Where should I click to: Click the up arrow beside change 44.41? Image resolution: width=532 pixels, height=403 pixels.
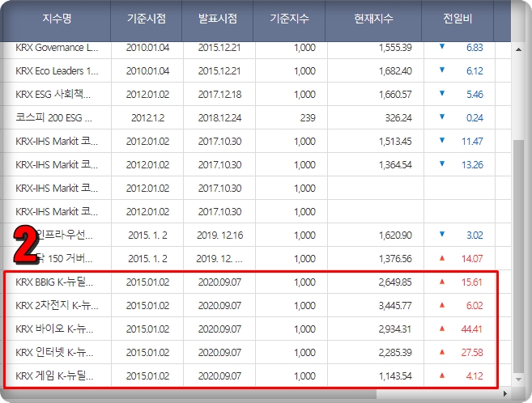(x=442, y=328)
